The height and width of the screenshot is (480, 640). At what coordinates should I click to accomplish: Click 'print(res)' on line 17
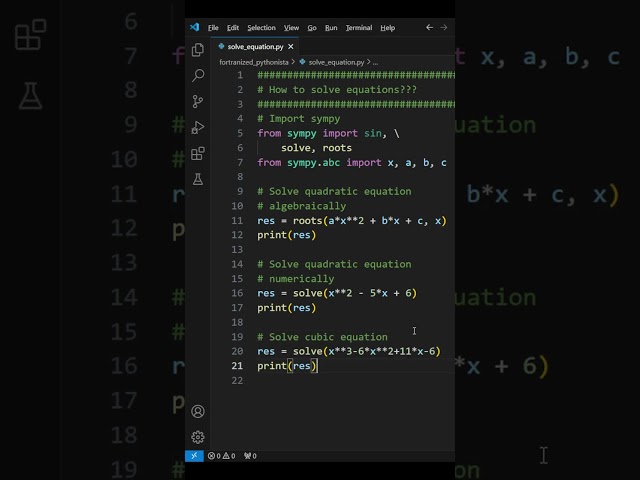pyautogui.click(x=287, y=308)
